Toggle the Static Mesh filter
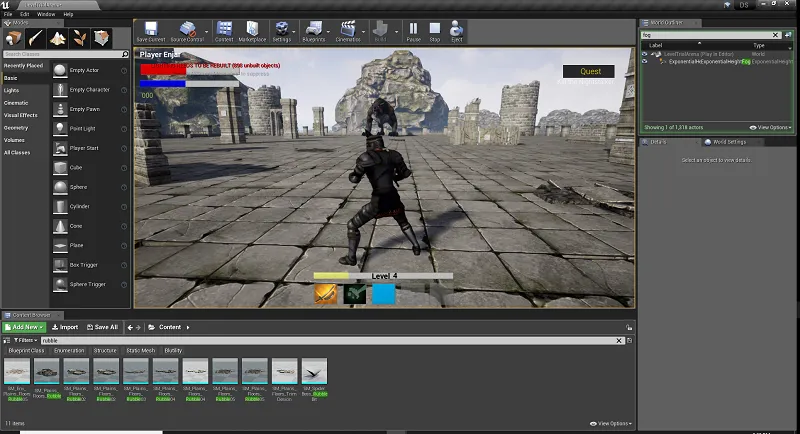Image resolution: width=800 pixels, height=434 pixels. point(140,351)
